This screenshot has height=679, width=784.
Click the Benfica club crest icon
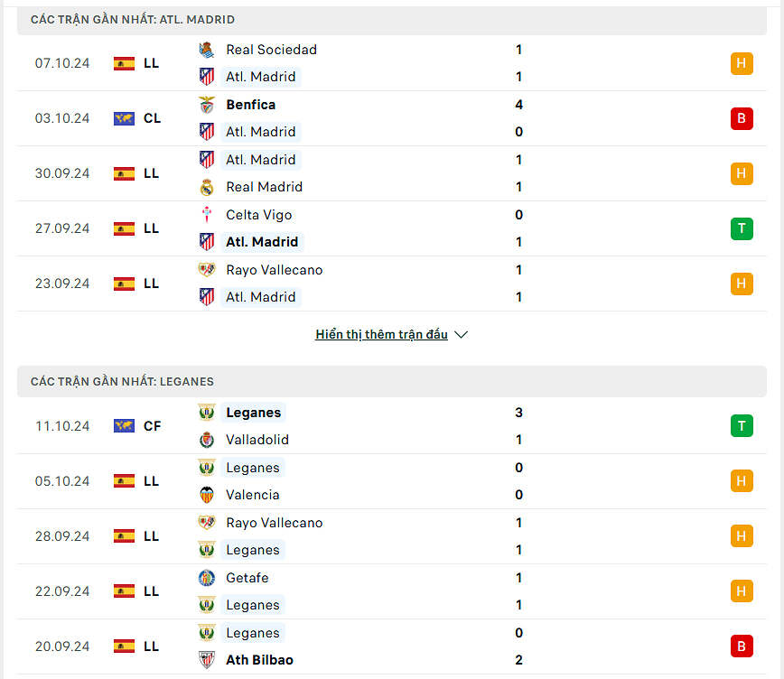207,105
